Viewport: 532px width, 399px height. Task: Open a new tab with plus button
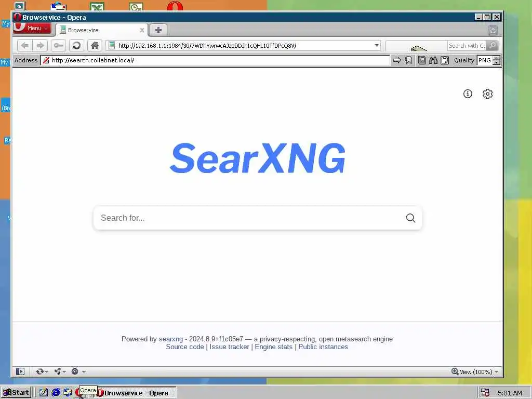click(158, 30)
